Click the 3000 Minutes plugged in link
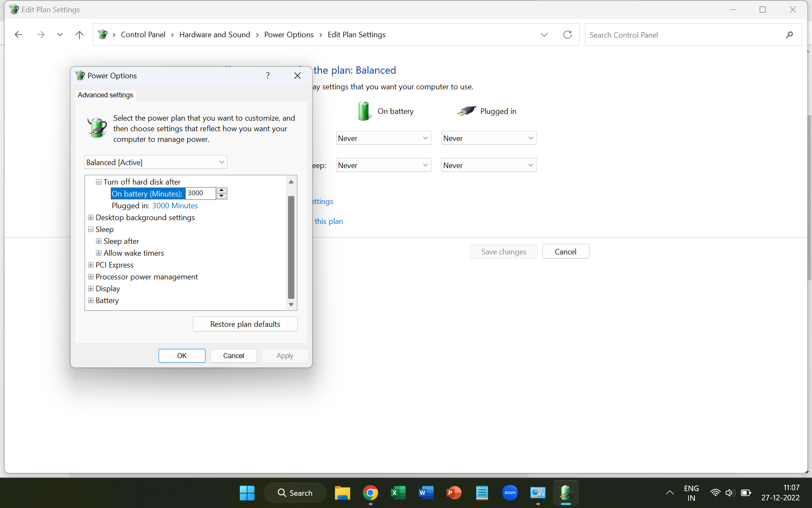The image size is (812, 508). point(175,206)
